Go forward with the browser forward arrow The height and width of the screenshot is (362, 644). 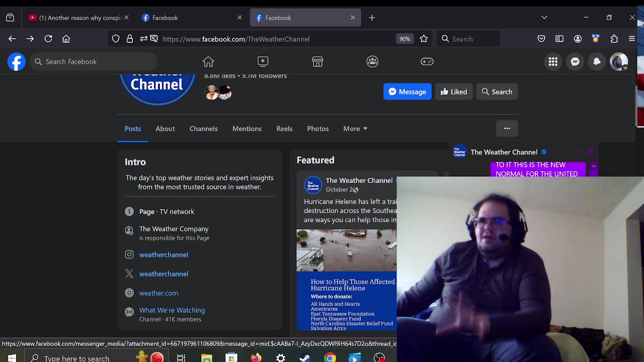30,39
